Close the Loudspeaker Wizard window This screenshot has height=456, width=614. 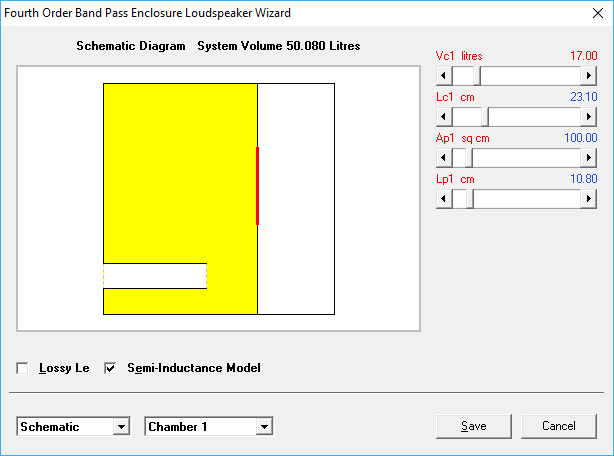coord(598,13)
